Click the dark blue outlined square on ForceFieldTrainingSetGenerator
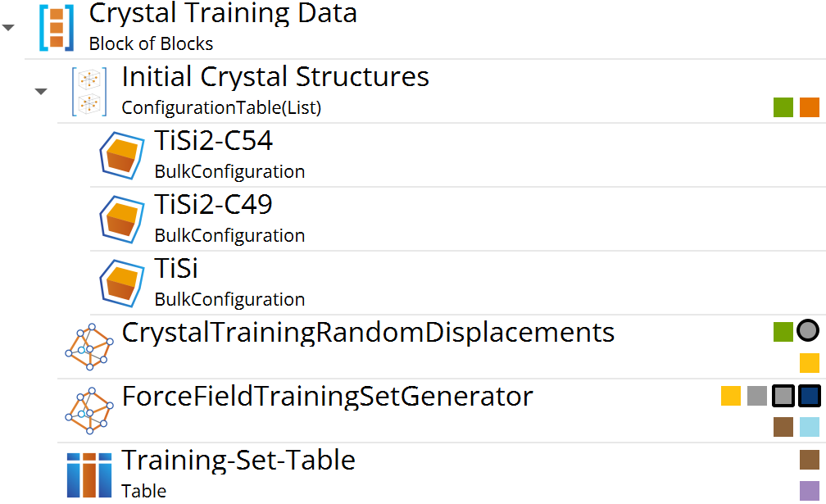The width and height of the screenshot is (826, 504). 810,396
